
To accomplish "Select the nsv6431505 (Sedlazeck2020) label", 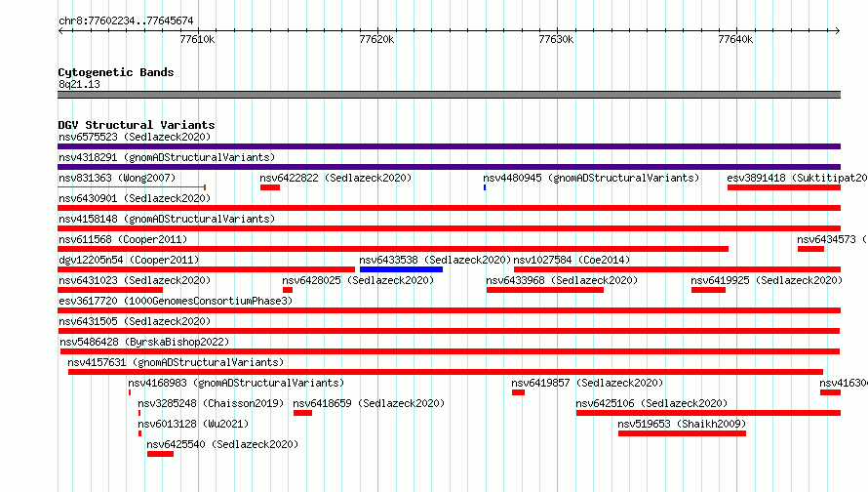I will tap(135, 321).
